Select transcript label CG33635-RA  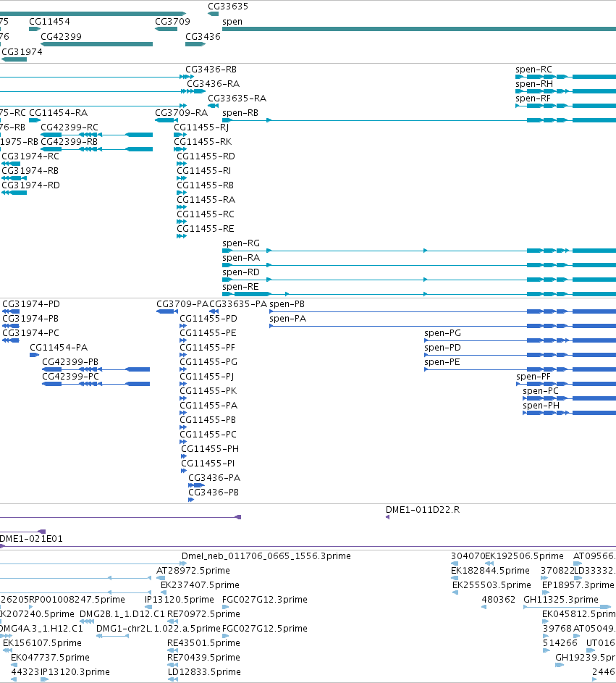coord(237,99)
